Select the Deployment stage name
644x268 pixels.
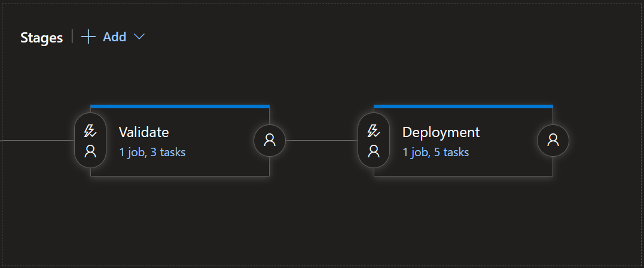[441, 132]
